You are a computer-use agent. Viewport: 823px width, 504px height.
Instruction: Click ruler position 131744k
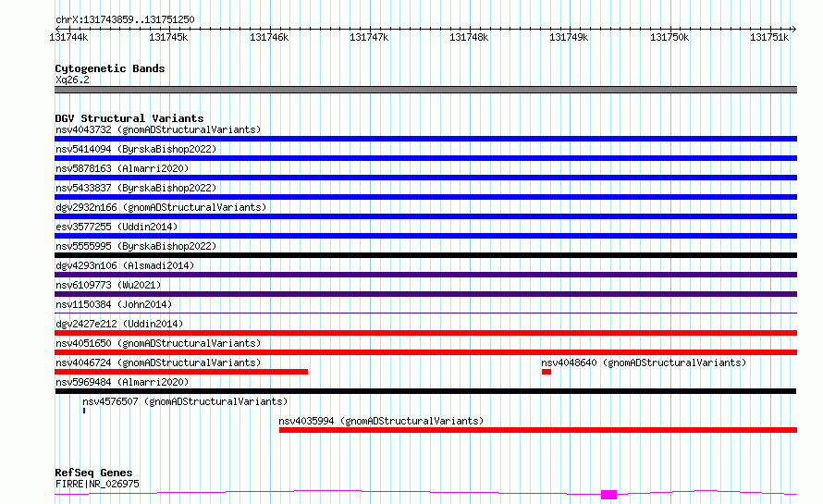[x=68, y=37]
